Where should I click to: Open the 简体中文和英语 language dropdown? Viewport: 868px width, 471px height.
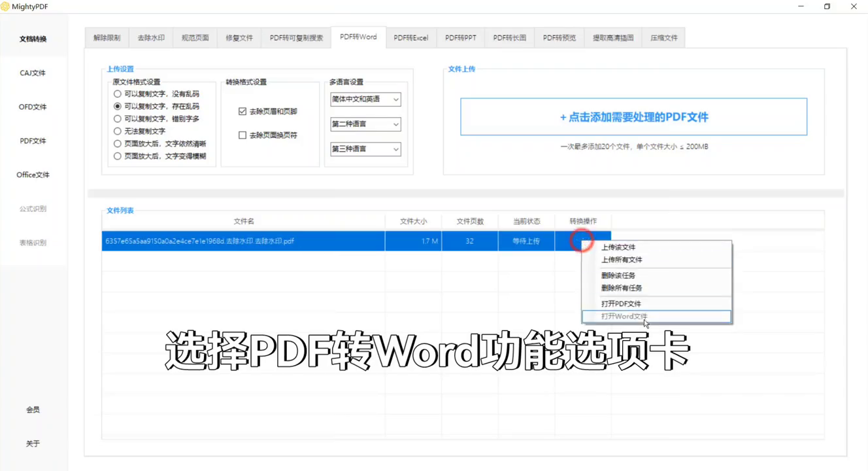365,99
